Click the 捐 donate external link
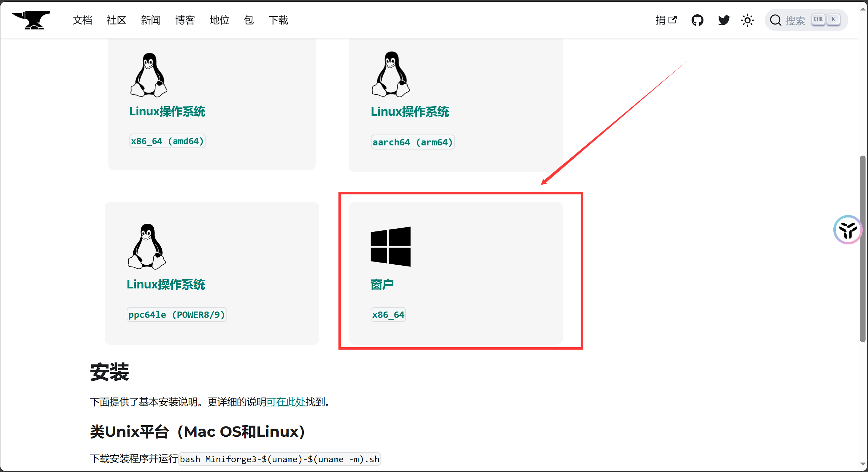This screenshot has width=868, height=472. 666,20
